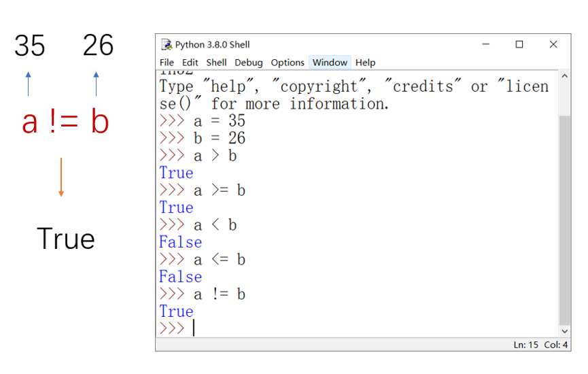Viewport: 588px width, 374px height.
Task: Open the Shell menu
Action: click(x=216, y=63)
